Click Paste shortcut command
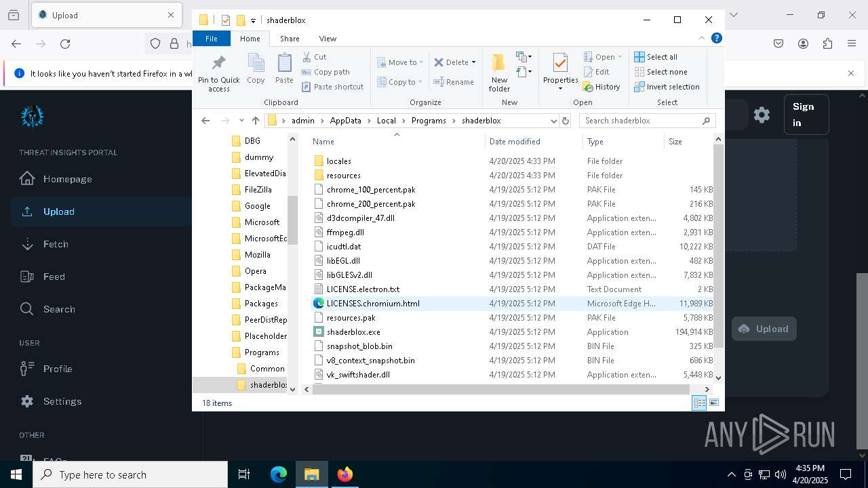The image size is (868, 488). (332, 87)
